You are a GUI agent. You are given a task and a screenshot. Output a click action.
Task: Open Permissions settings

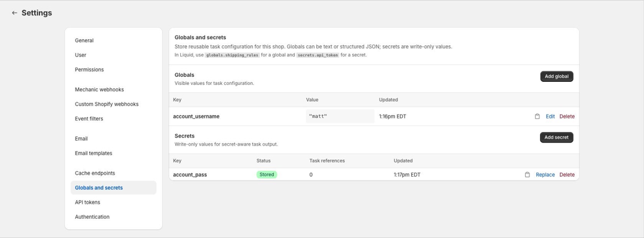pyautogui.click(x=89, y=69)
